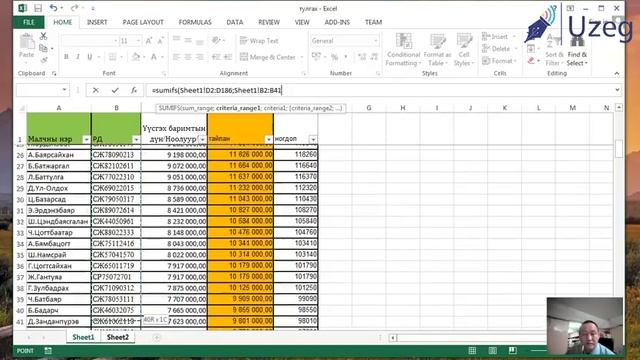The height and width of the screenshot is (360, 640).
Task: Undo the last action
Action: pyautogui.click(x=53, y=8)
